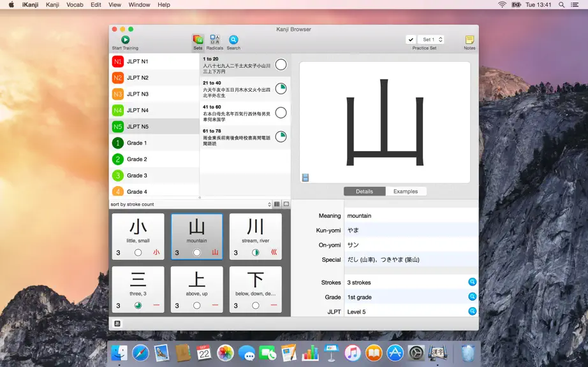This screenshot has width=588, height=367.
Task: Toggle progress circle on the 山 mountain card
Action: [196, 252]
